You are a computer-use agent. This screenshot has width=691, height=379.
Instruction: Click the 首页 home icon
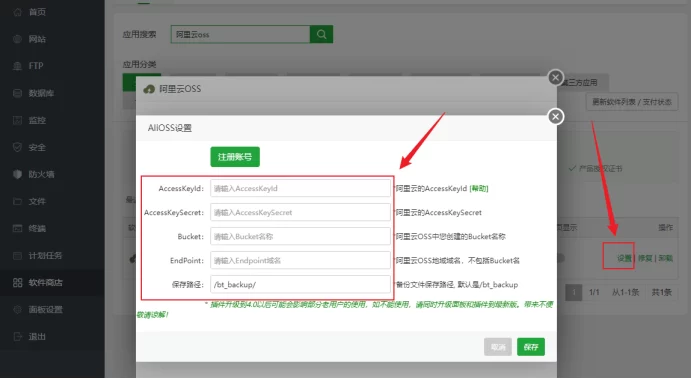17,12
